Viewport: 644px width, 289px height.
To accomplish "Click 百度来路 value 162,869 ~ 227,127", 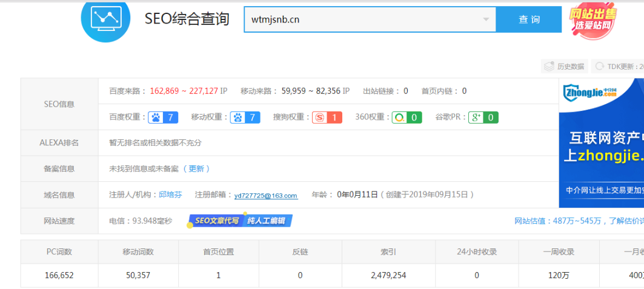I will pyautogui.click(x=184, y=91).
